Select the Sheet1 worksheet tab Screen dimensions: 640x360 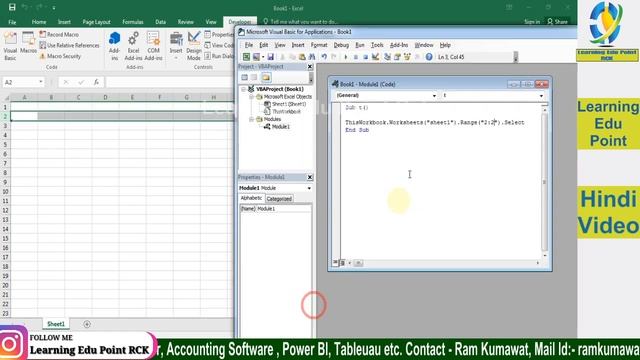56,324
